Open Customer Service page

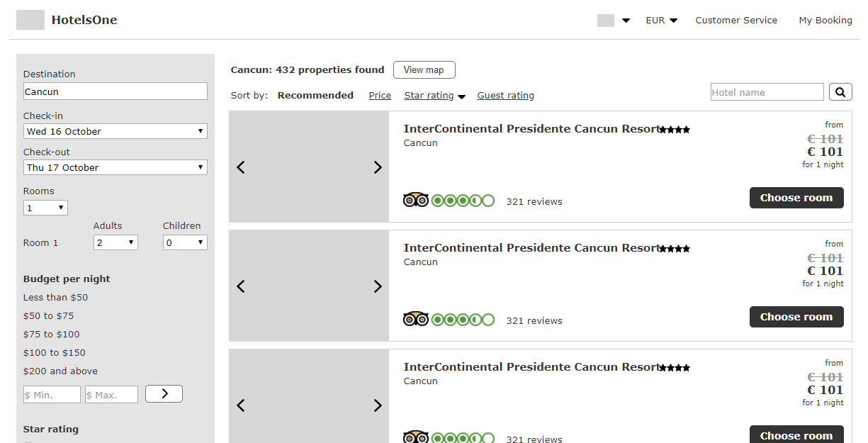(736, 21)
